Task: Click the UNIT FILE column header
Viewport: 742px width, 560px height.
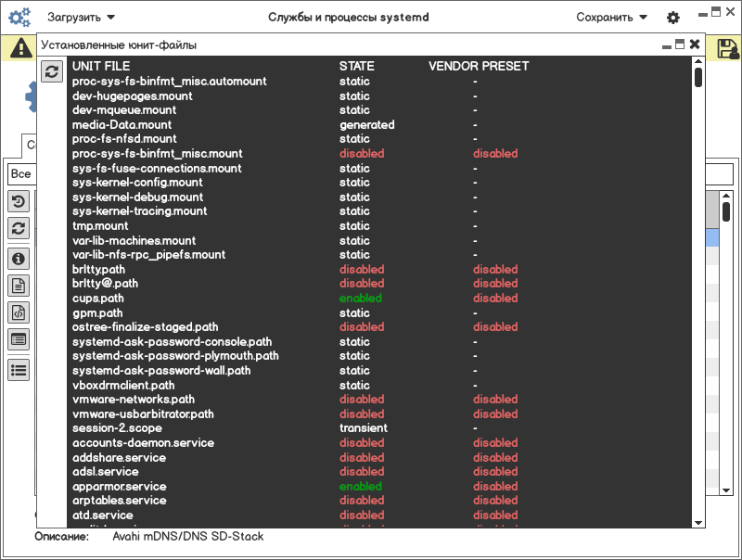Action: [101, 66]
